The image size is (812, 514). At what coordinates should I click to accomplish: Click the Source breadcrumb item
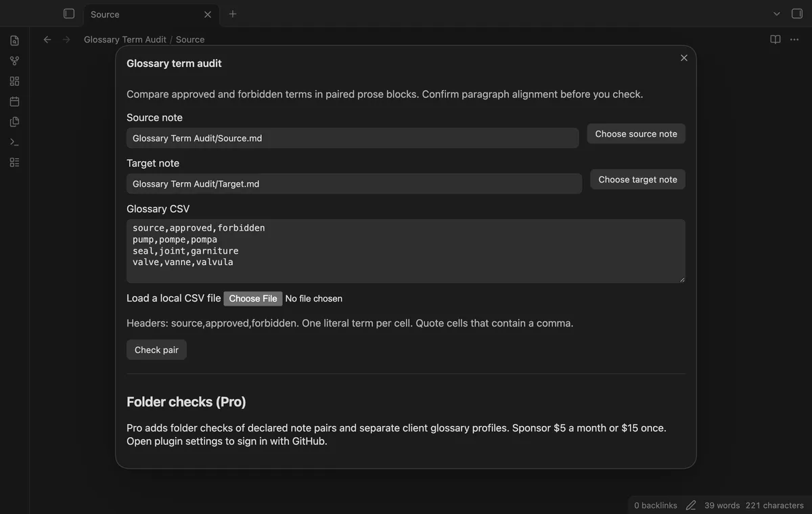tap(190, 39)
